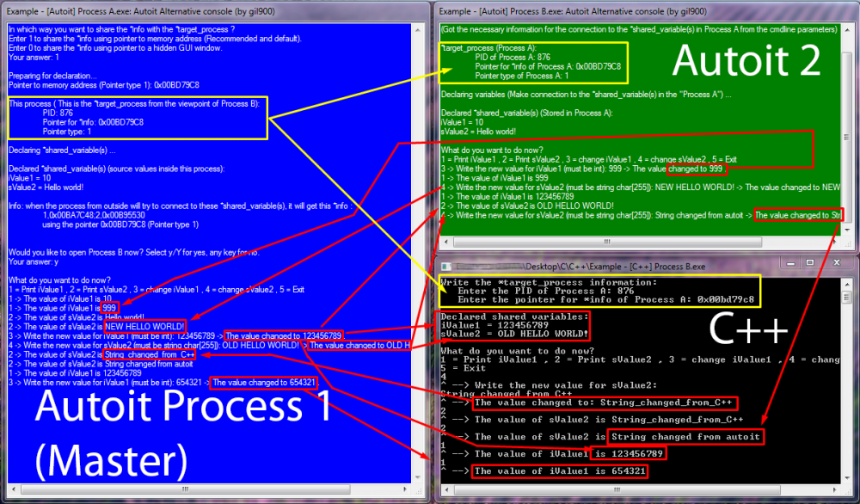Click 'Enter the PID of Process A: 876' in C++
This screenshot has height=504, width=860.
546,292
